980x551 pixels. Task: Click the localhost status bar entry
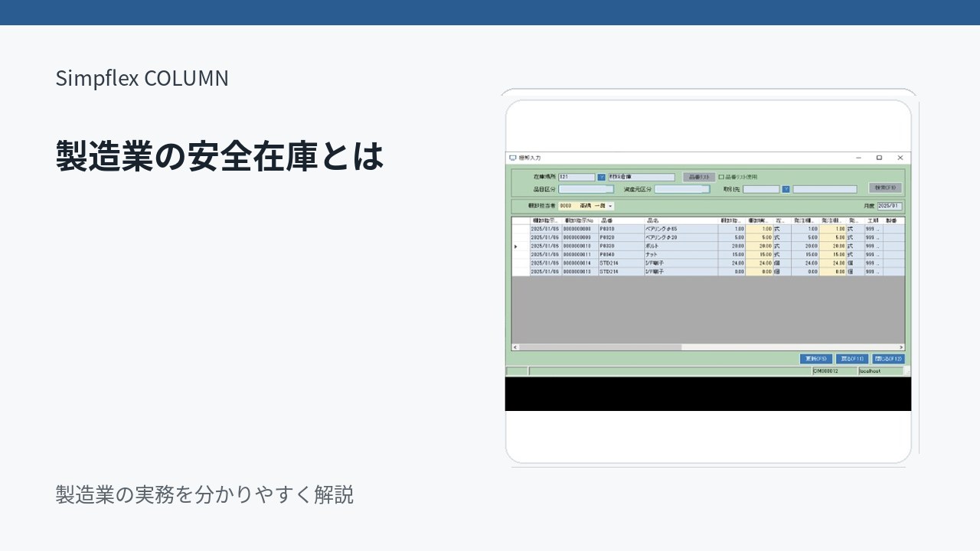coord(880,371)
